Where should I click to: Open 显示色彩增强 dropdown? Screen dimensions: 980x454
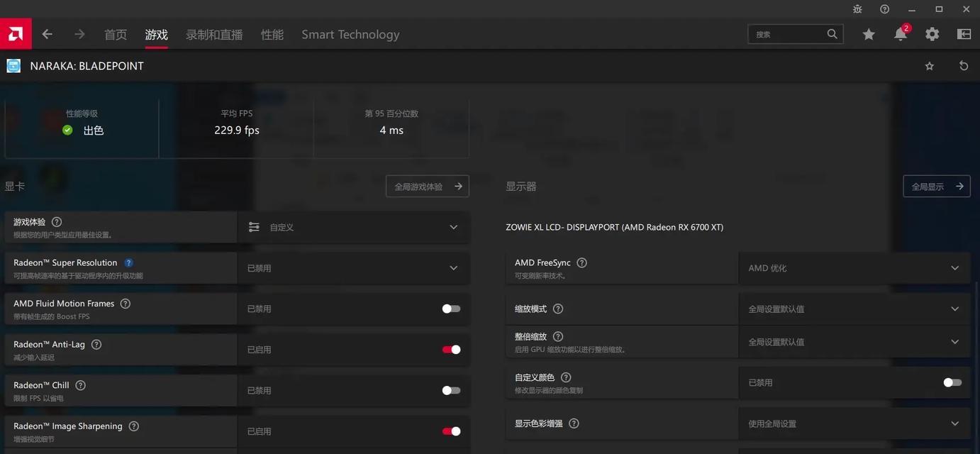[854, 423]
